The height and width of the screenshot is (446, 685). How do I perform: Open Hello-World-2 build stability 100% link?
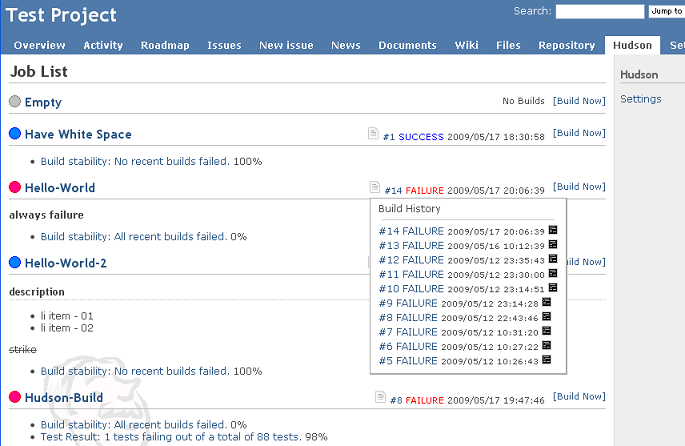pyautogui.click(x=135, y=371)
